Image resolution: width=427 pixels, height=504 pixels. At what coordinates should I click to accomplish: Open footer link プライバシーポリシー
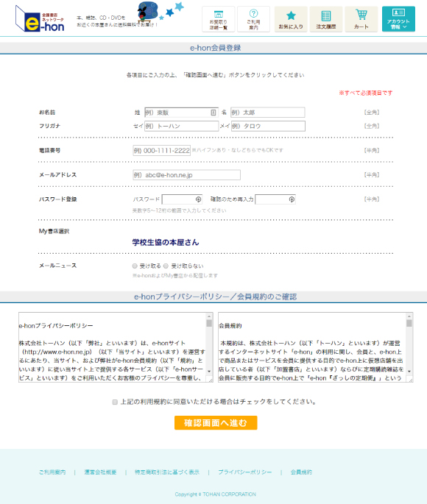[245, 472]
